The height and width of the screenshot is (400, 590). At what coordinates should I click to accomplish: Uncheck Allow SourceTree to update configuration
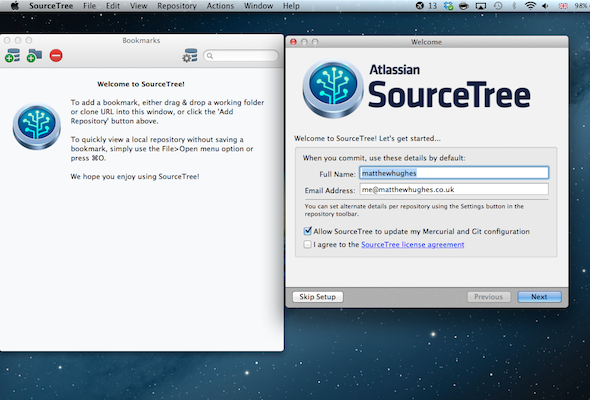pyautogui.click(x=308, y=231)
